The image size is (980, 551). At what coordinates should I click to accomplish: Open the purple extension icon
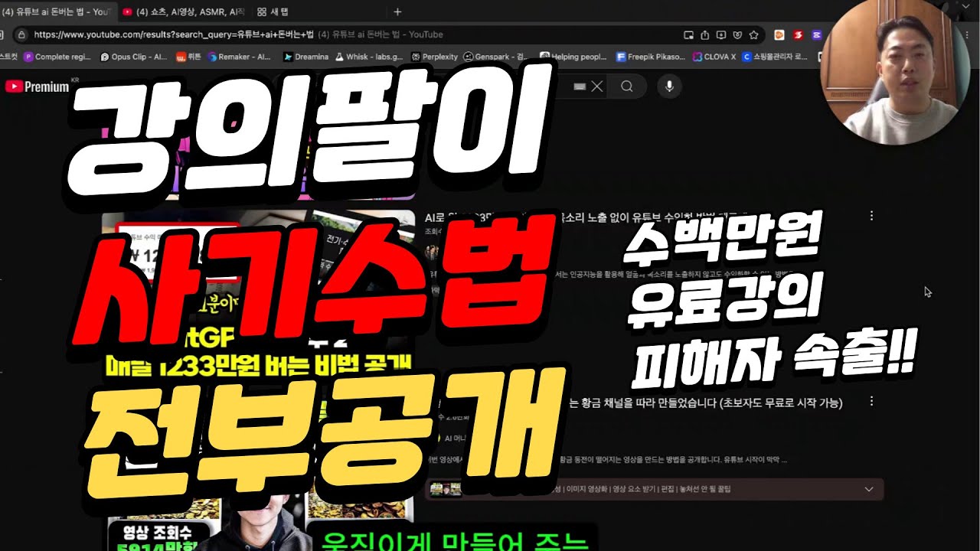[x=816, y=34]
